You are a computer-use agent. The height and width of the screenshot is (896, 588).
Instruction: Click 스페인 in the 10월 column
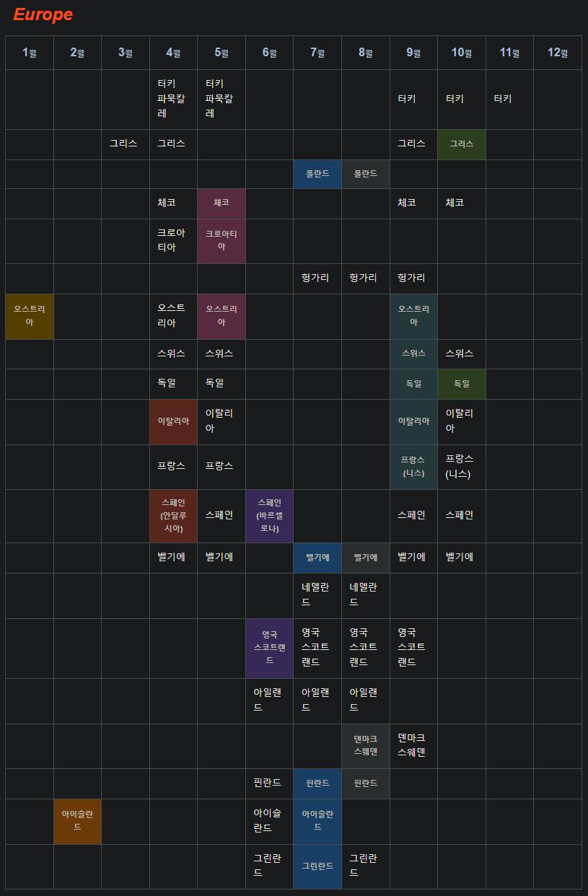click(460, 515)
